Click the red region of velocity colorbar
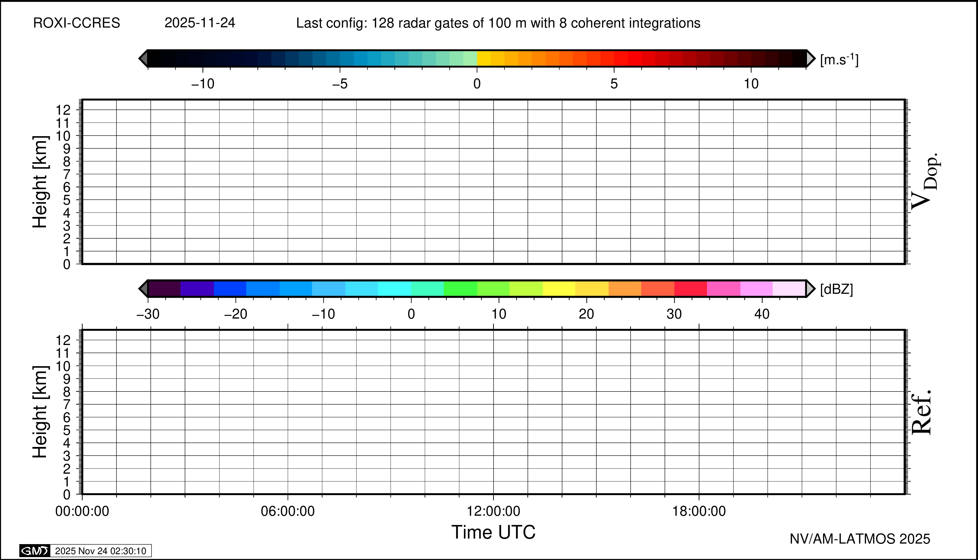The width and height of the screenshot is (978, 560). click(635, 58)
